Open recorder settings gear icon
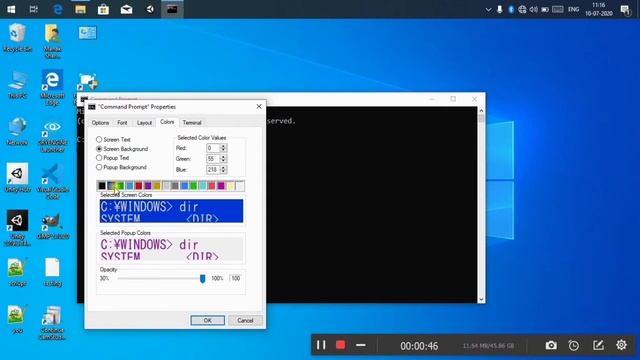 click(621, 345)
